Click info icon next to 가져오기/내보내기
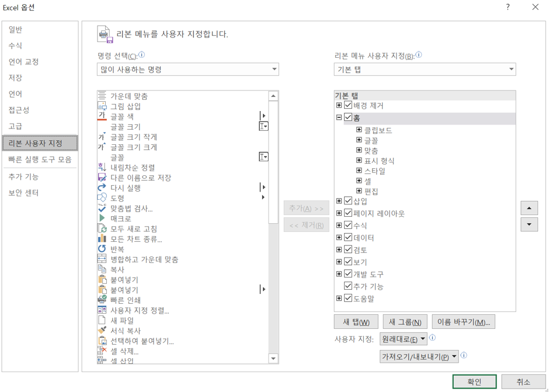This screenshot has height=392, width=549. [464, 356]
